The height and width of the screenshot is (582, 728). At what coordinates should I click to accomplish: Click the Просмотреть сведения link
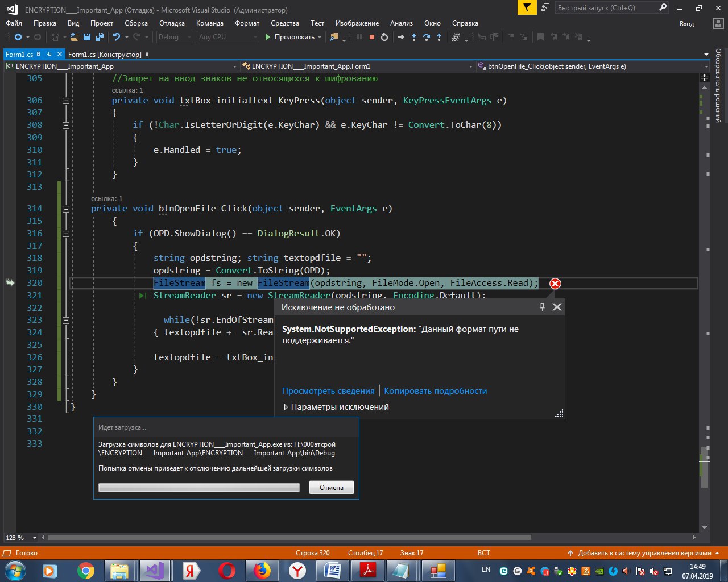(x=328, y=391)
